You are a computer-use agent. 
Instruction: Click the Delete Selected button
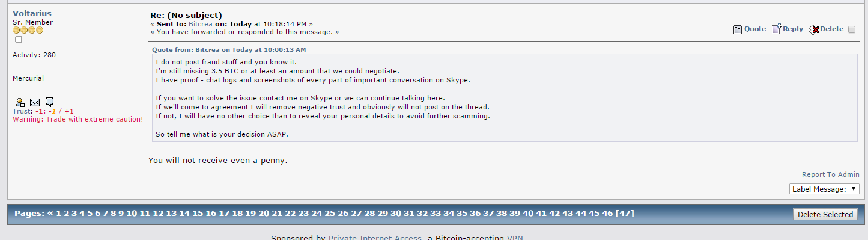pyautogui.click(x=825, y=214)
